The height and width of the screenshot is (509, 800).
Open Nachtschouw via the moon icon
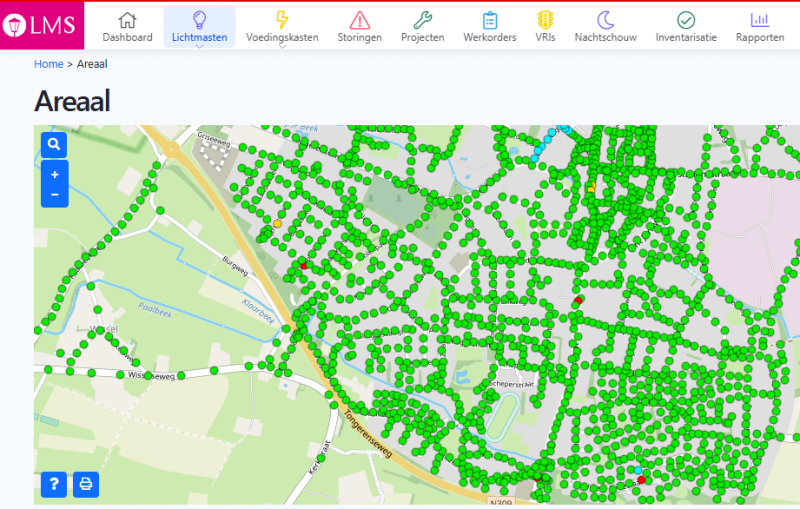coord(606,19)
